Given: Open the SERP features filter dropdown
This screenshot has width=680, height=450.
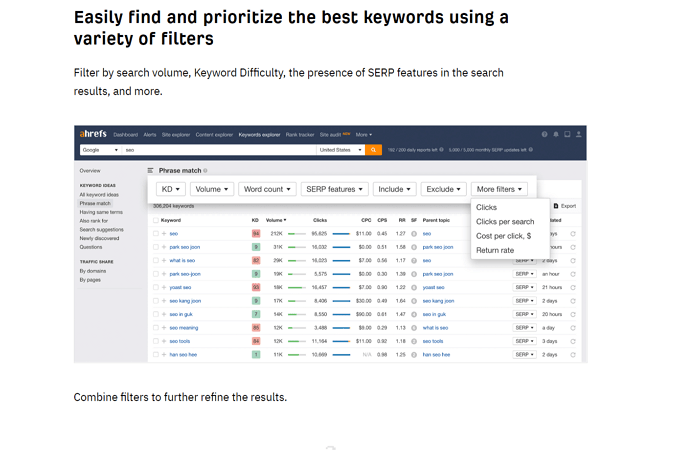Looking at the screenshot, I should (x=334, y=189).
